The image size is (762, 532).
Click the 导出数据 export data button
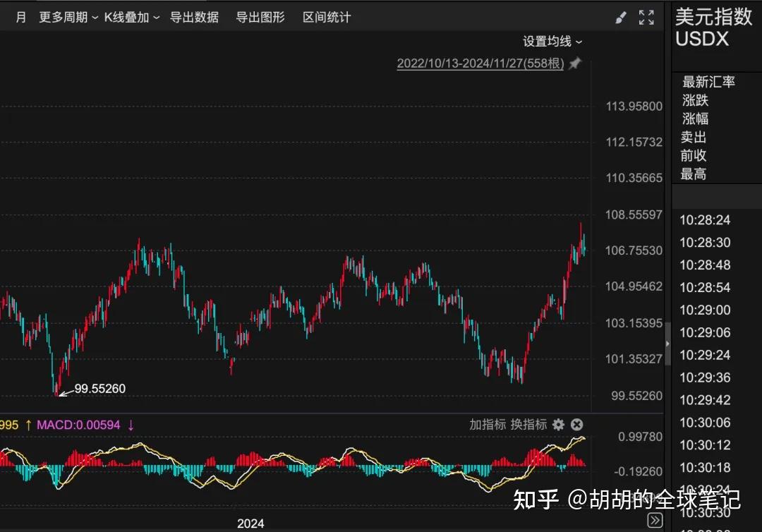click(195, 17)
